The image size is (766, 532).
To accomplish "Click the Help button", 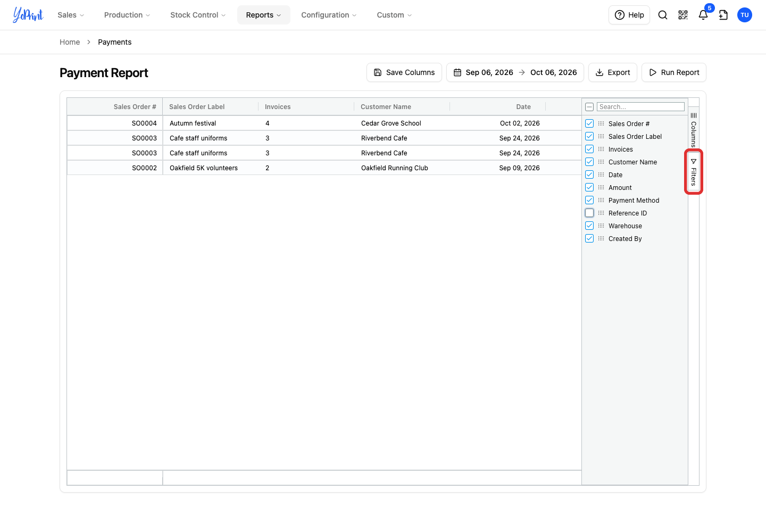I will (x=629, y=15).
